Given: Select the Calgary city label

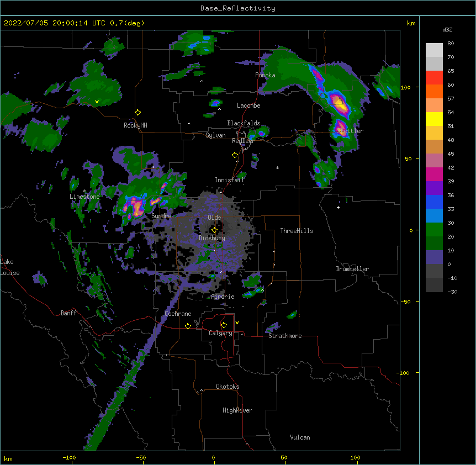Looking at the screenshot, I should point(220,333).
